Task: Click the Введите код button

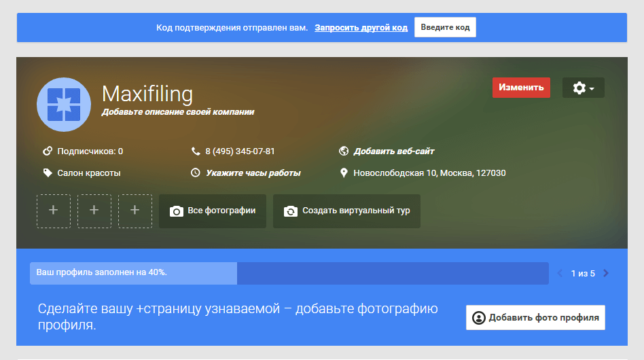Action: point(445,27)
